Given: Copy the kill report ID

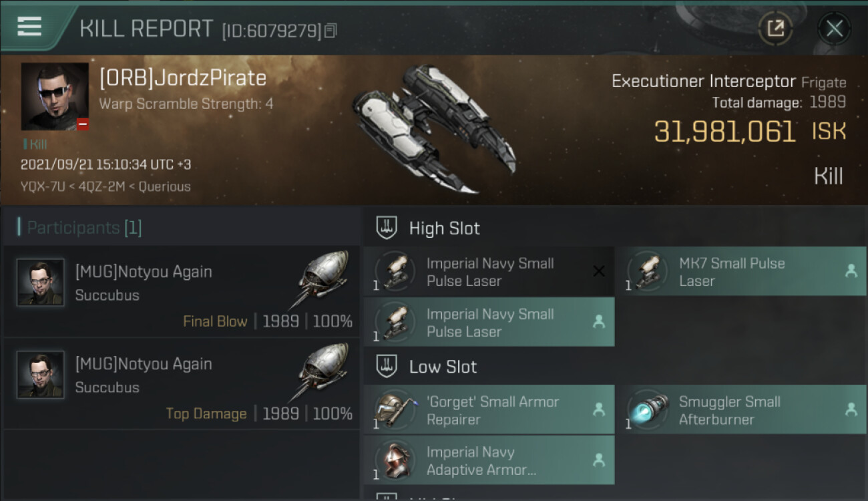Looking at the screenshot, I should pyautogui.click(x=331, y=30).
